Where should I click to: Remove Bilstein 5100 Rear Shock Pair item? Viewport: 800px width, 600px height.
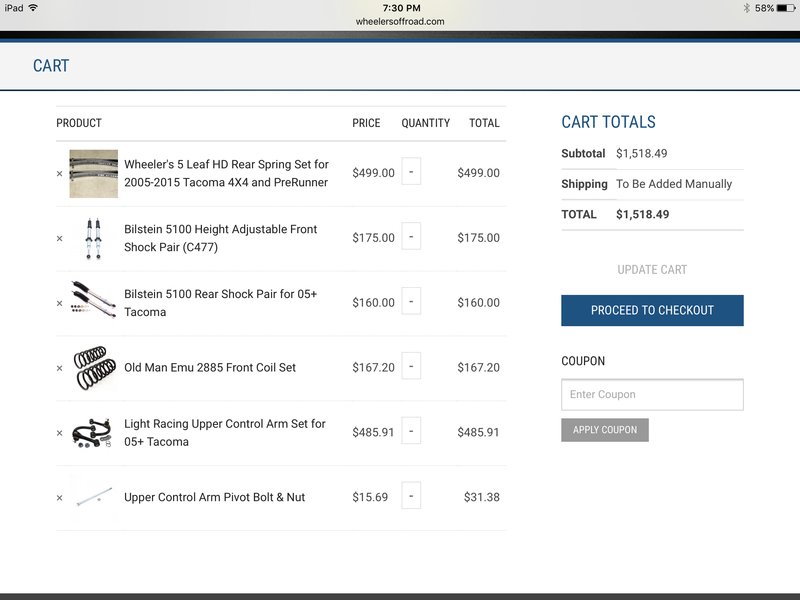pos(60,304)
